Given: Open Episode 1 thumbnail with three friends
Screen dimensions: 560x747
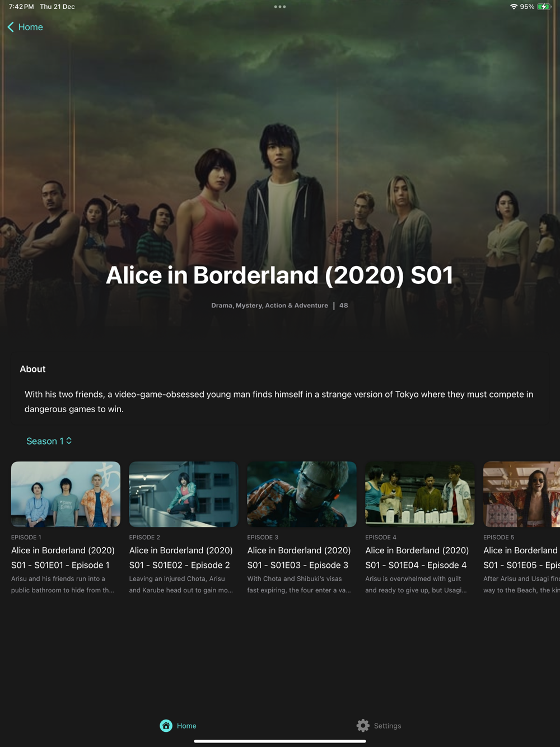Looking at the screenshot, I should [x=66, y=494].
